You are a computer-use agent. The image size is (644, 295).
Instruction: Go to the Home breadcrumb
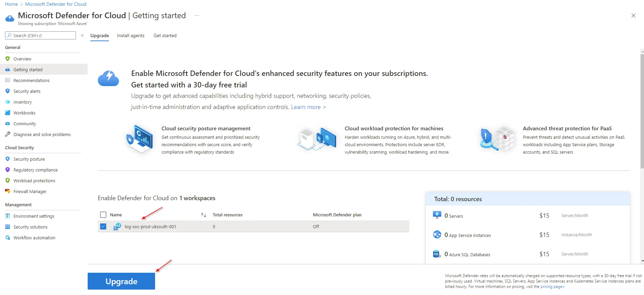pyautogui.click(x=11, y=4)
